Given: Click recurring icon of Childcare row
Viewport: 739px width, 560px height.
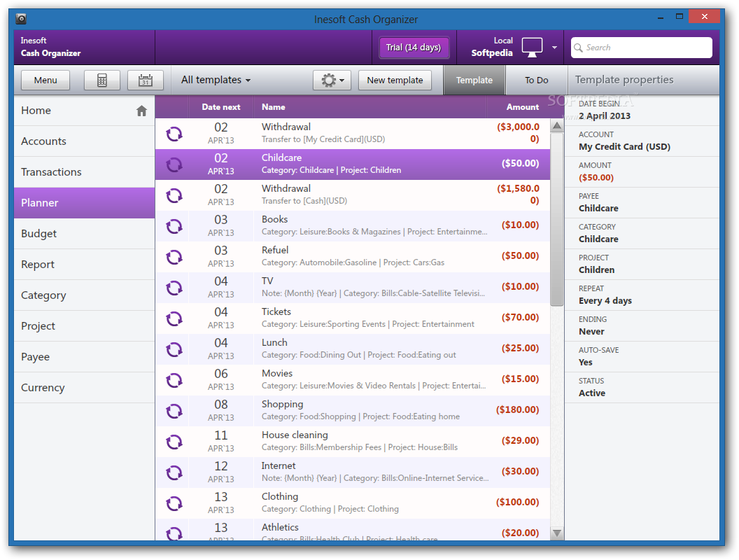Looking at the screenshot, I should click(x=174, y=164).
